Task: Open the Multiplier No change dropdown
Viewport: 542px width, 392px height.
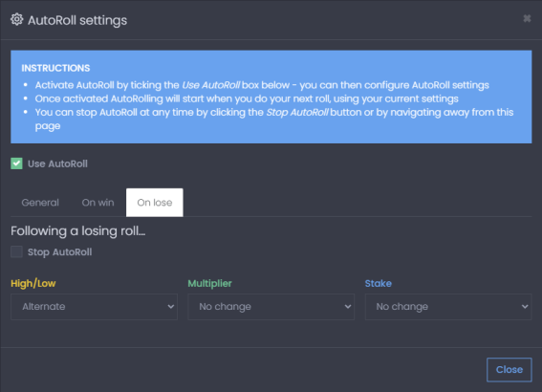Action: [271, 307]
